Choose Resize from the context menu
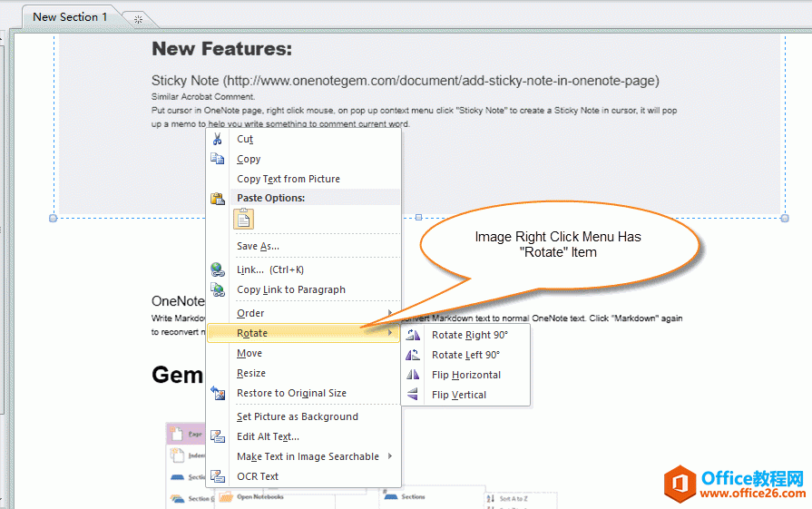Image resolution: width=812 pixels, height=509 pixels. [304, 373]
